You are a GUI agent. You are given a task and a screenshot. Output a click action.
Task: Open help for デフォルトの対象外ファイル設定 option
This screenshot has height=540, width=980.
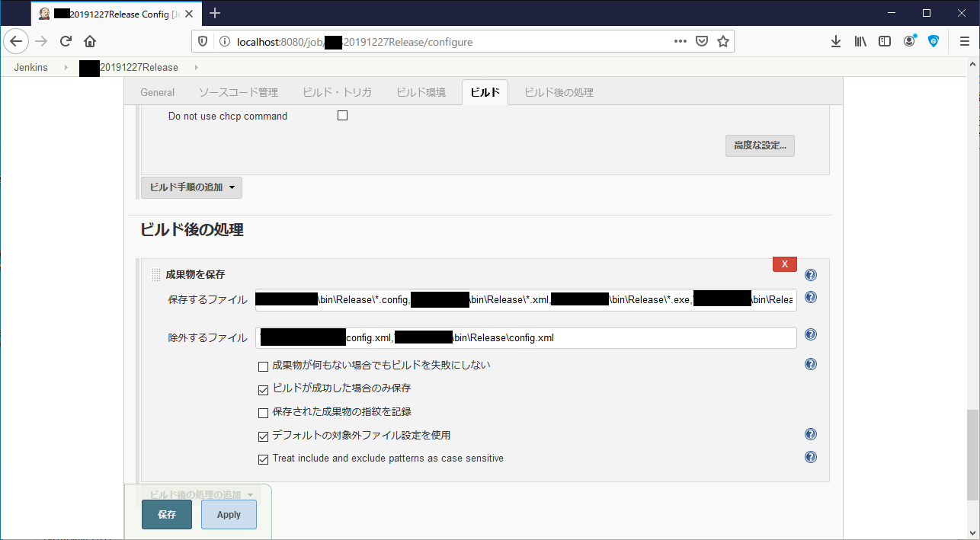point(811,434)
